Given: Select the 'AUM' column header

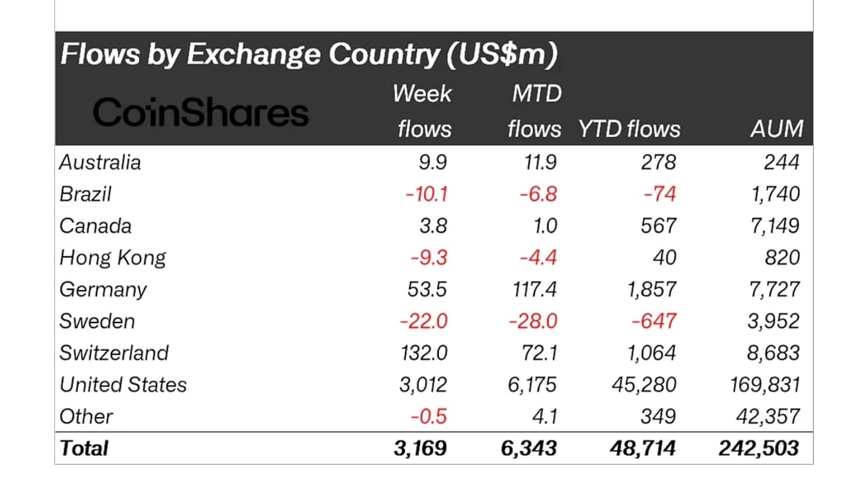Looking at the screenshot, I should pos(777,129).
